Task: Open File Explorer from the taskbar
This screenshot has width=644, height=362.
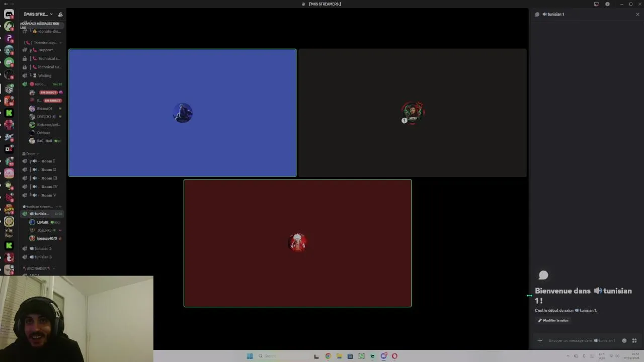Action: 339,356
